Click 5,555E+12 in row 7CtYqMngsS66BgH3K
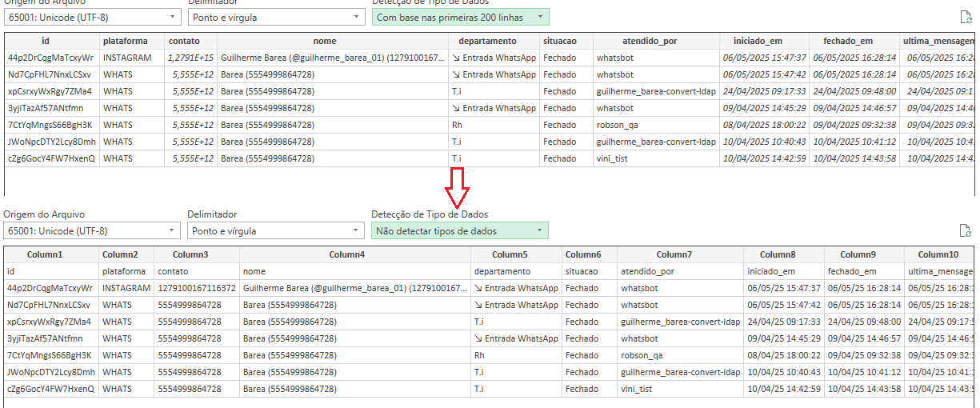980x408 pixels. click(x=190, y=125)
